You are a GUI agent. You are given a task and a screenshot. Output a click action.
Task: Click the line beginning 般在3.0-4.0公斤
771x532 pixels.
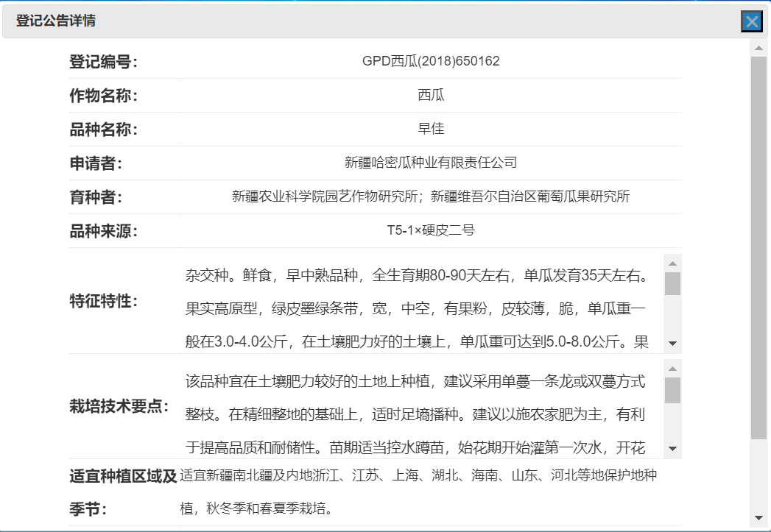[x=417, y=342]
